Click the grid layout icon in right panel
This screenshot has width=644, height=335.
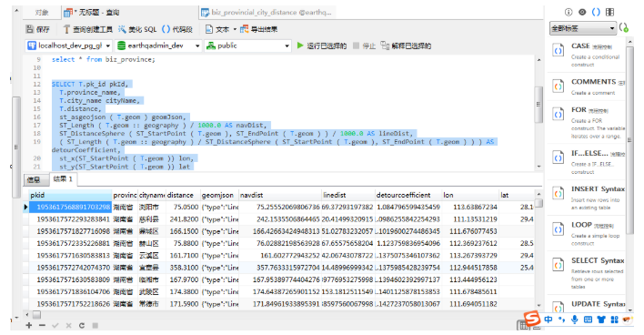610,12
